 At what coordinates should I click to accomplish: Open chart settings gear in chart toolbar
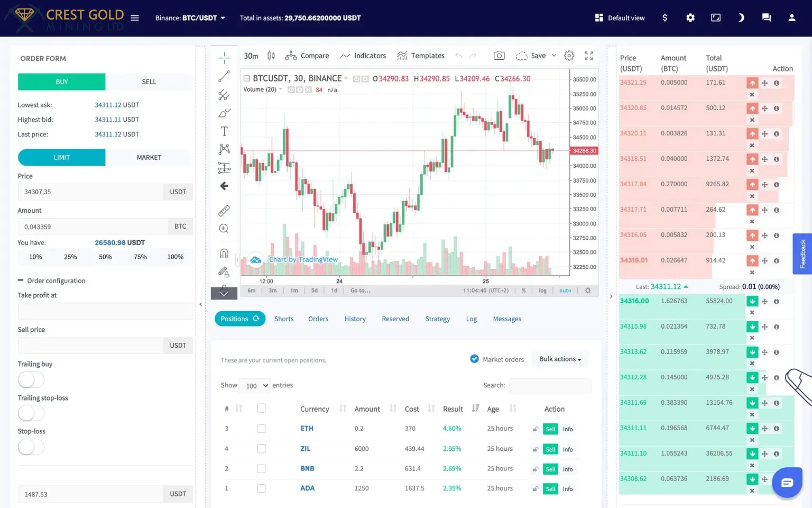point(569,56)
